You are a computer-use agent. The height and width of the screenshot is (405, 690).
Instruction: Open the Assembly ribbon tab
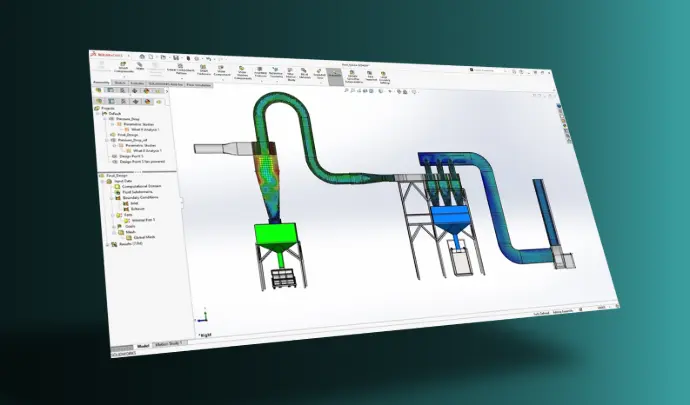pos(101,82)
